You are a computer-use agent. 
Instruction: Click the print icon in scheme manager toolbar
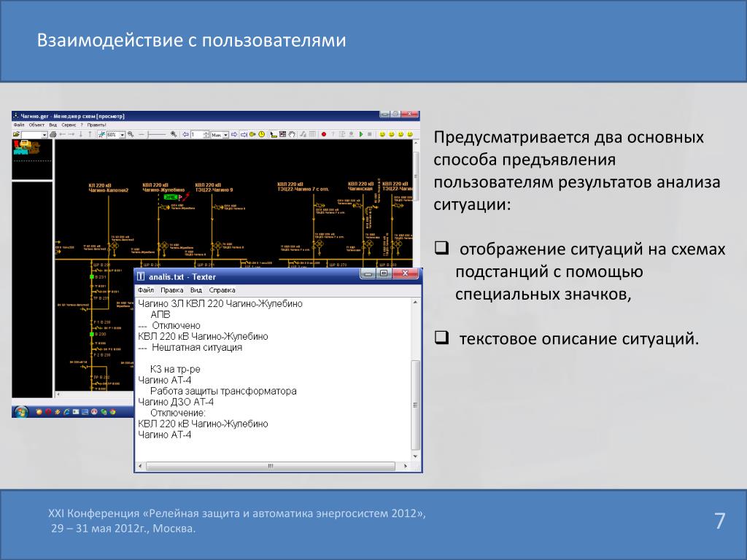(x=53, y=135)
